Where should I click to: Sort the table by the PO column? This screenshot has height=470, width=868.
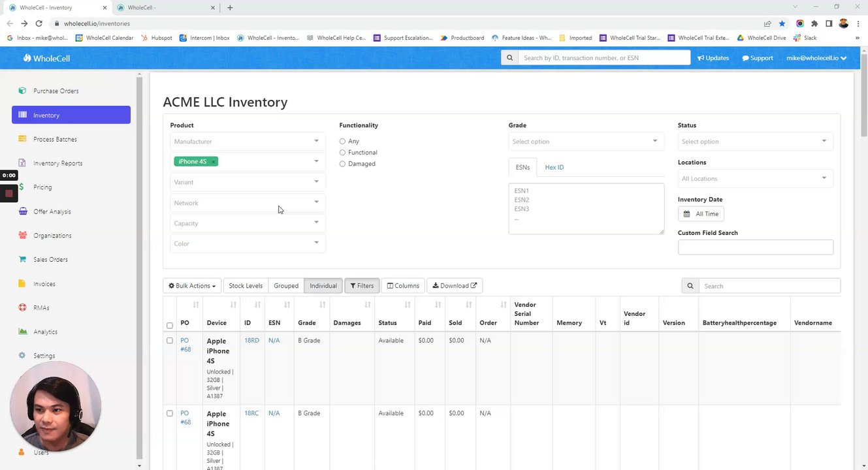(196, 305)
